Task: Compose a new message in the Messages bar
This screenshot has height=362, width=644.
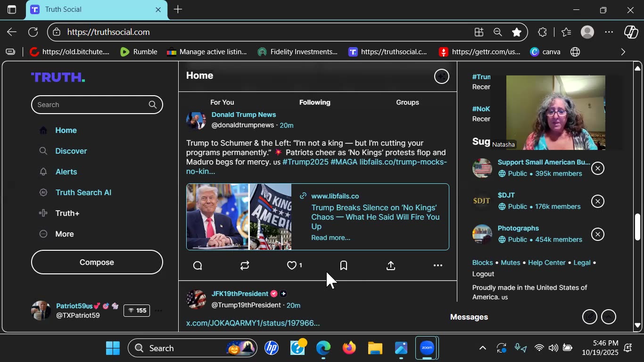Action: click(x=590, y=317)
